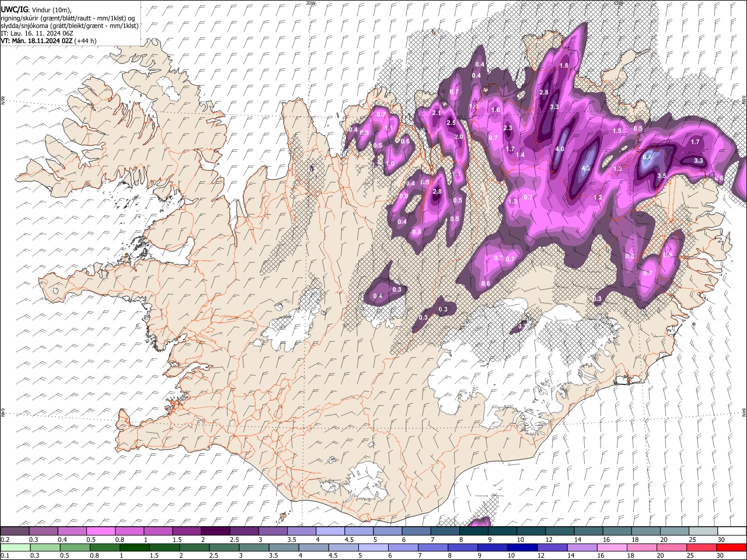Click the white legend swatch labeled 30
This screenshot has height=560, width=747.
(x=732, y=531)
